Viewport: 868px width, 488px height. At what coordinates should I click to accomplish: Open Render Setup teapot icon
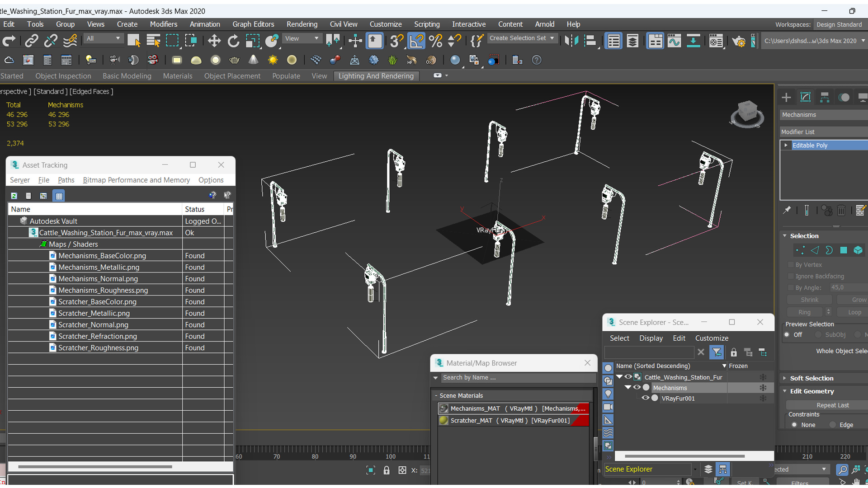pos(739,41)
